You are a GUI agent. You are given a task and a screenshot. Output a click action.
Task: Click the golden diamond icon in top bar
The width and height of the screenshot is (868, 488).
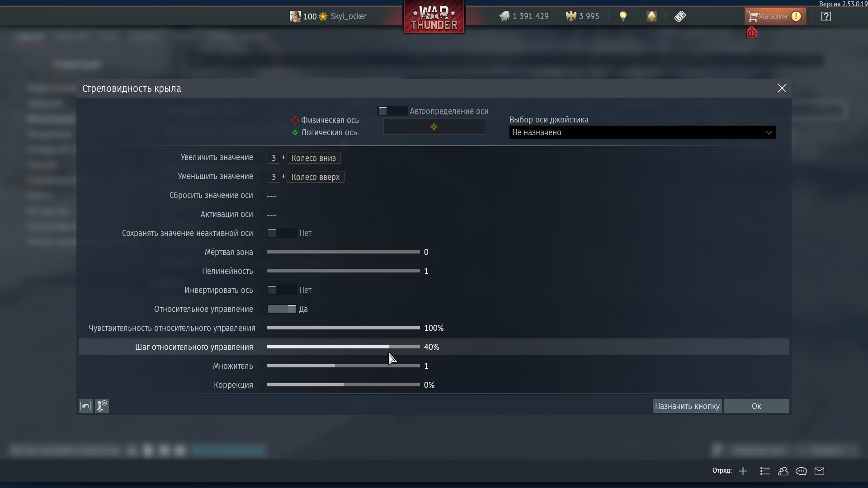click(x=651, y=17)
